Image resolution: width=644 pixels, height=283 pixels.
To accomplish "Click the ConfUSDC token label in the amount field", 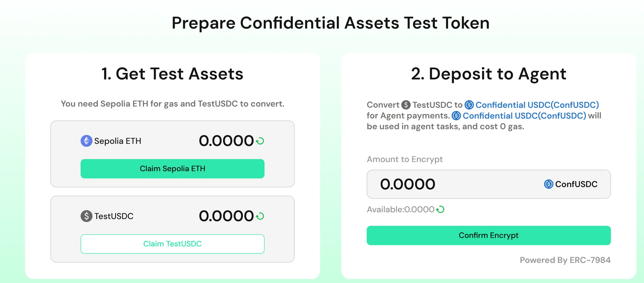I will tap(576, 184).
